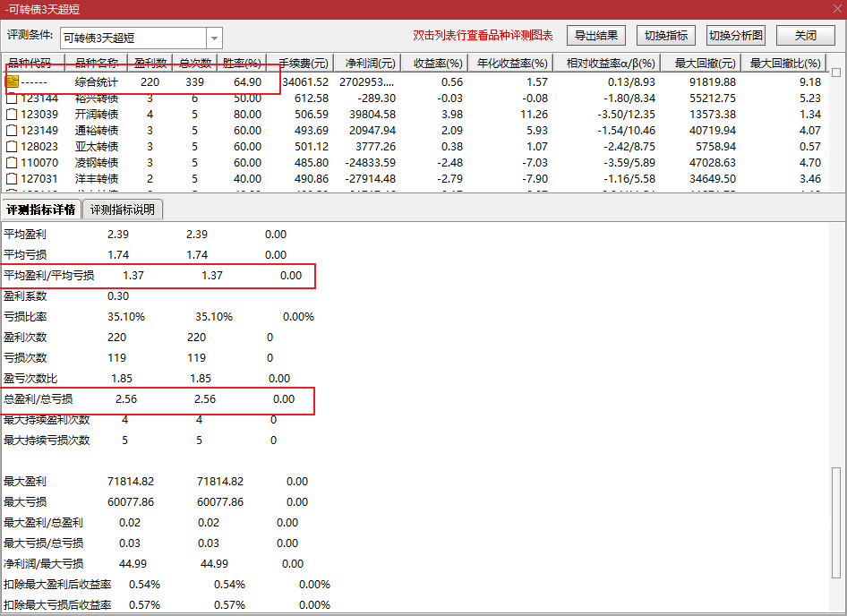The height and width of the screenshot is (616, 847).
Task: Click the icon beside code 123039
Action: tap(12, 115)
